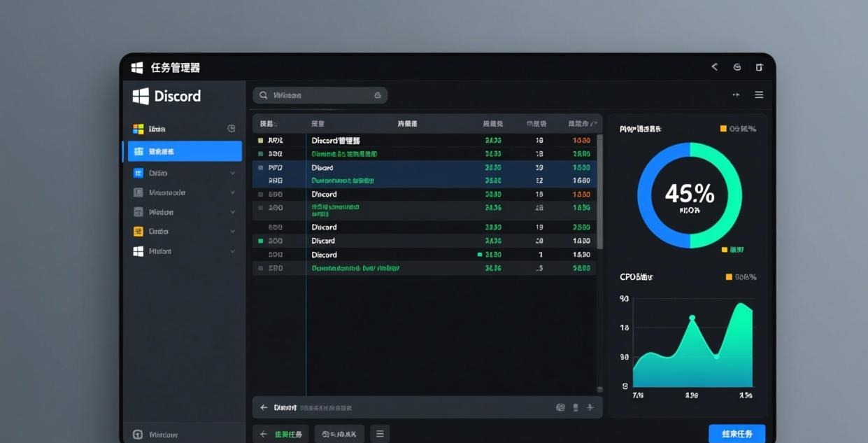The width and height of the screenshot is (868, 443).
Task: Click the blue 结束任务 button
Action: coord(737,434)
